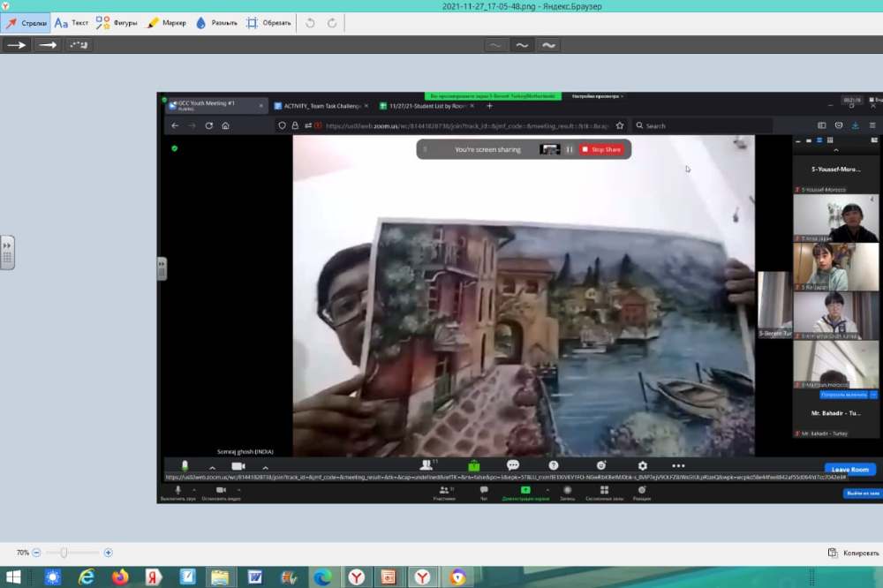Image resolution: width=883 pixels, height=588 pixels.
Task: Click the browser hamburger menu in the screenshot
Action: click(x=872, y=125)
